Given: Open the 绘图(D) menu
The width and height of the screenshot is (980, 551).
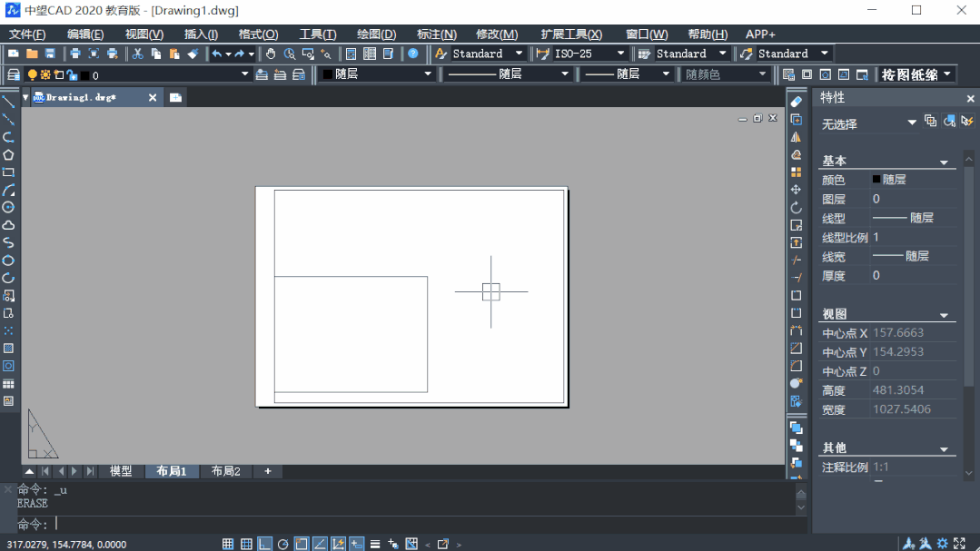Looking at the screenshot, I should [376, 34].
